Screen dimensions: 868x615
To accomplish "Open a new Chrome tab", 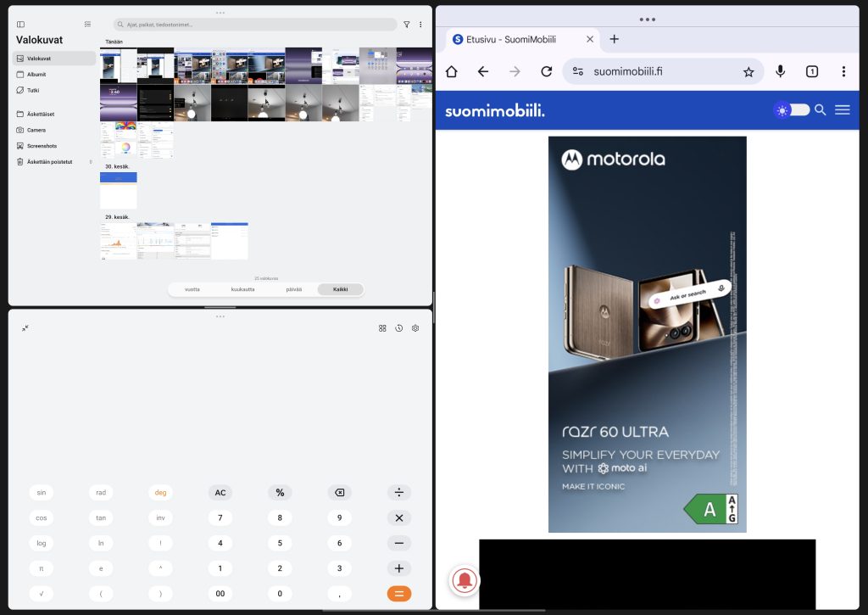I will tap(615, 39).
